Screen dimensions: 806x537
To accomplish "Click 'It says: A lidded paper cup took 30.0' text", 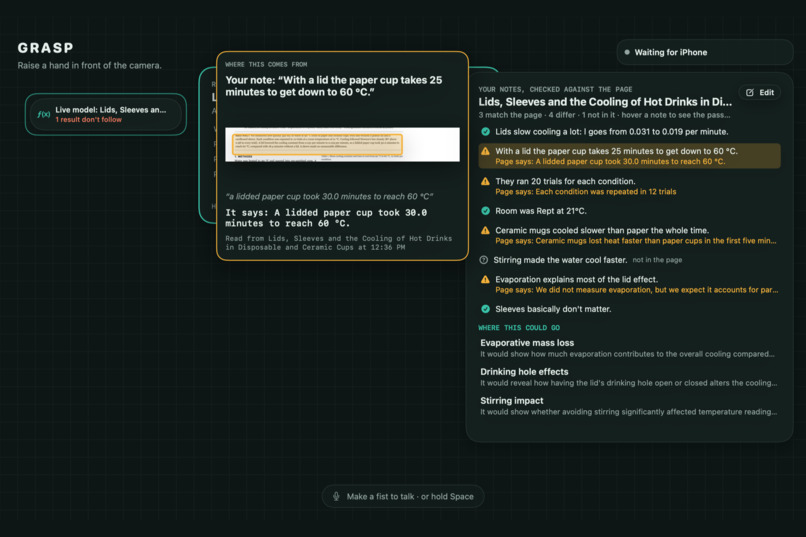I will [x=326, y=218].
